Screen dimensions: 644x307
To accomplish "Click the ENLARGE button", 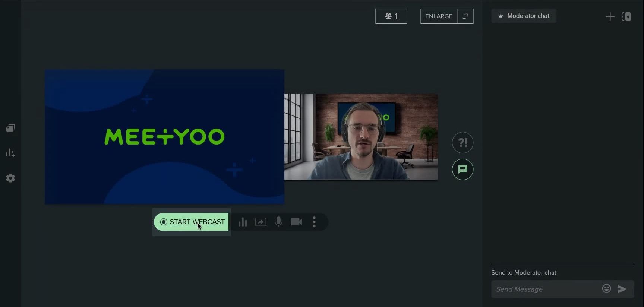I will point(439,16).
